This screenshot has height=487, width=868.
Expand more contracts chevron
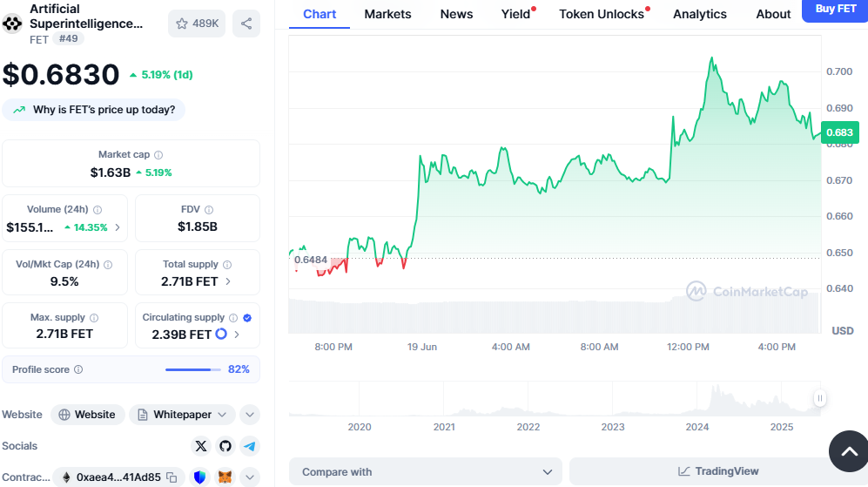click(250, 477)
